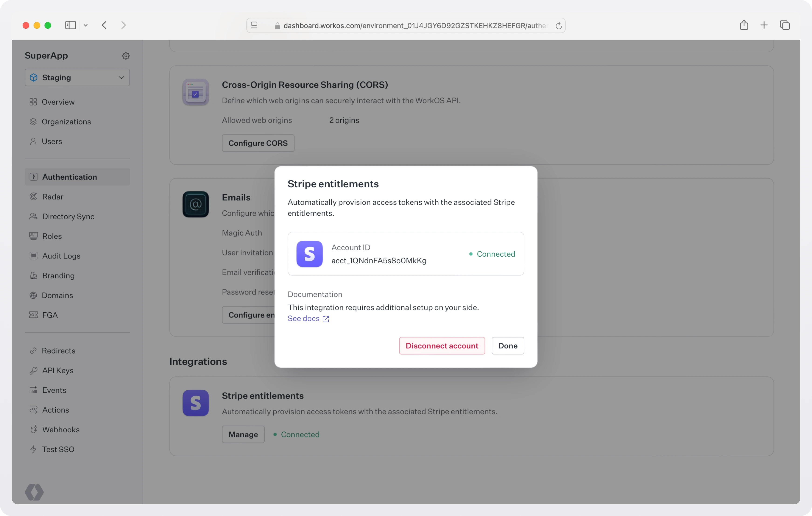
Task: Open a new tab with plus icon
Action: click(x=764, y=25)
